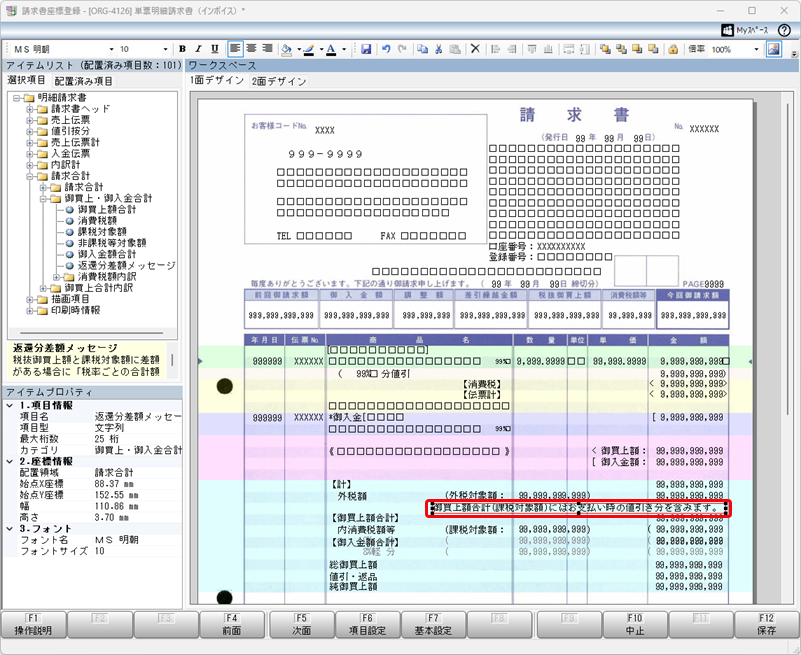The width and height of the screenshot is (801, 655).
Task: Open the font name MS 明朝 dropdown
Action: coord(111,50)
